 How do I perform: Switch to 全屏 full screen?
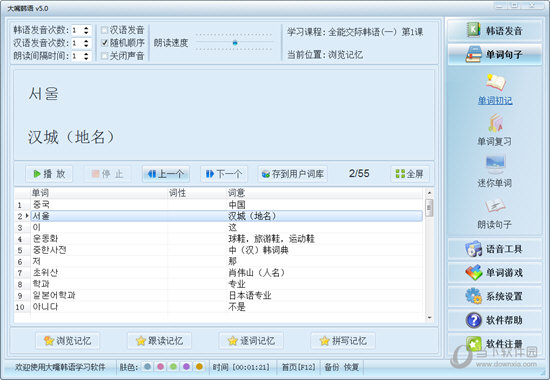pos(410,174)
